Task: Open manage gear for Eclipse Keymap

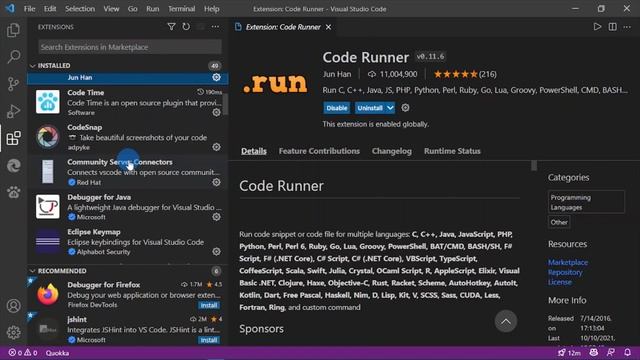Action: pos(216,251)
